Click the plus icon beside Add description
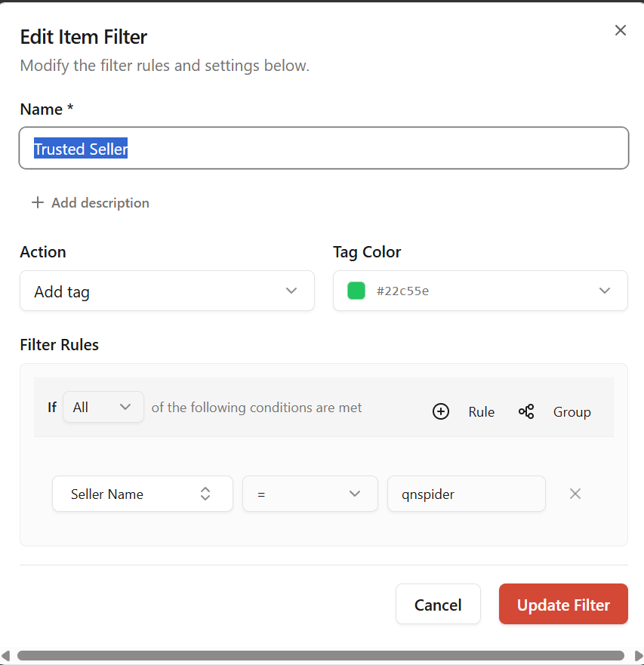The width and height of the screenshot is (644, 665). coord(37,202)
